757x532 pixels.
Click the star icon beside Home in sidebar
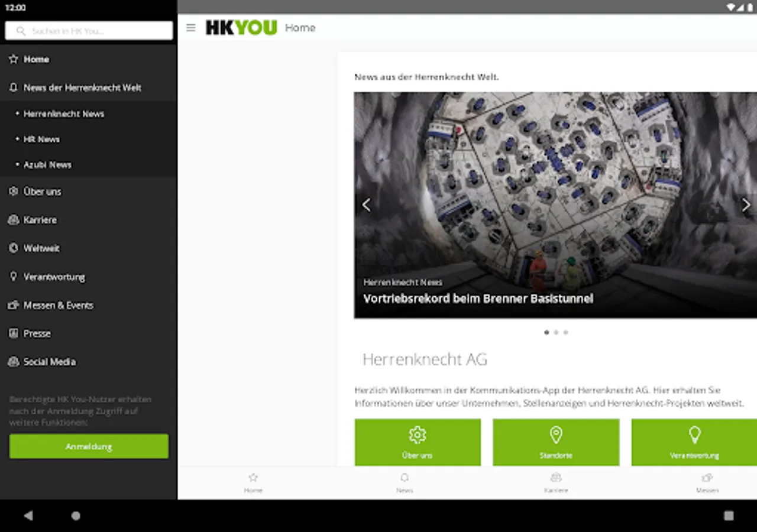click(14, 59)
